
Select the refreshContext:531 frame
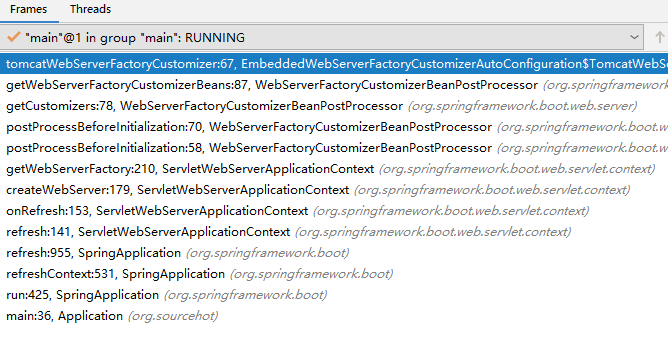coord(334,274)
